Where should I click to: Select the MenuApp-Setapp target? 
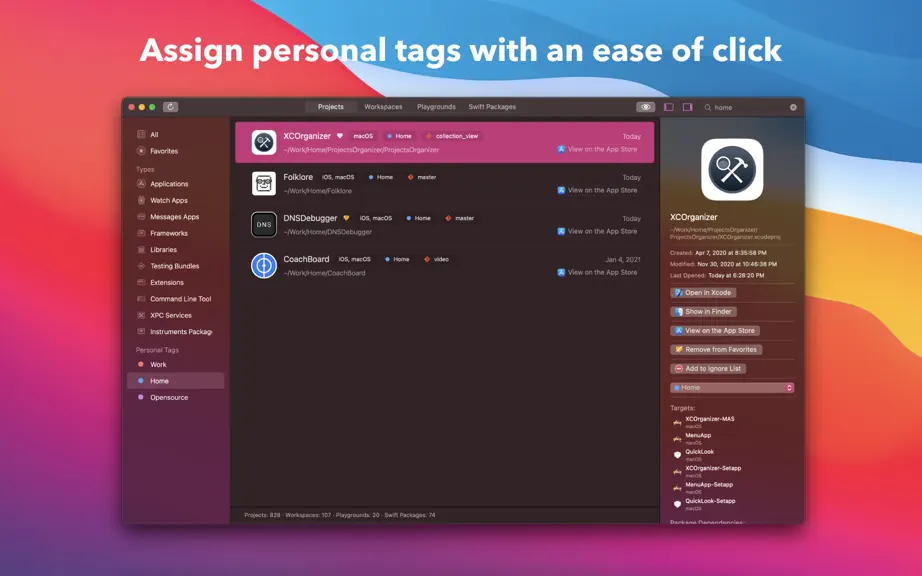click(x=709, y=485)
